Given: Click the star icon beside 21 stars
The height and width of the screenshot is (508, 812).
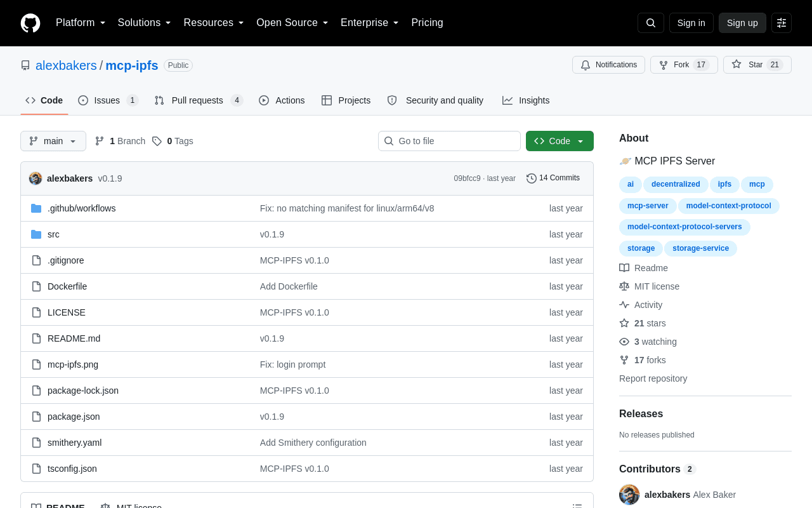Looking at the screenshot, I should (x=624, y=323).
